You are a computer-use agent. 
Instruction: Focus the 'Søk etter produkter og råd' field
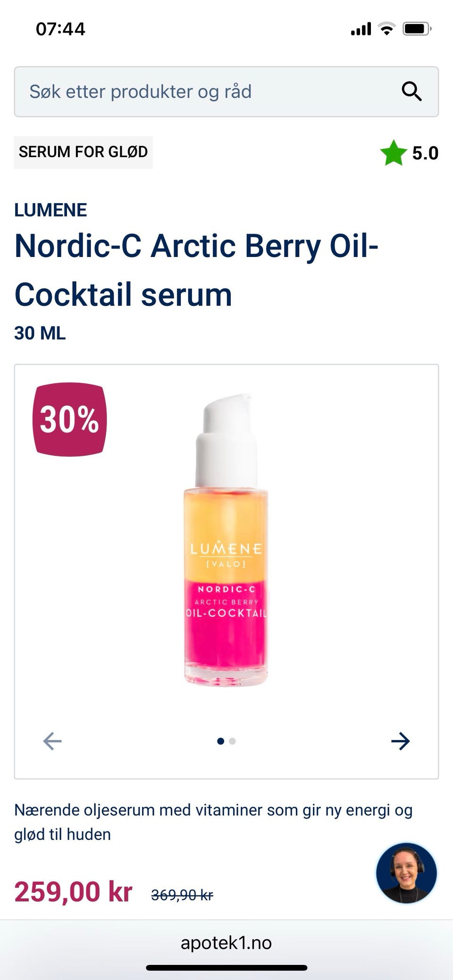click(x=226, y=91)
